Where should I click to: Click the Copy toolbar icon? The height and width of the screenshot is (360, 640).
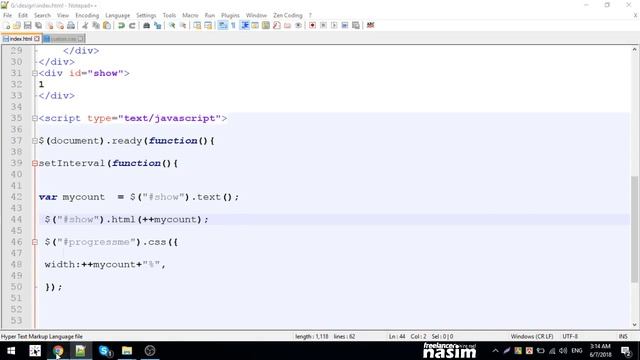(96, 25)
